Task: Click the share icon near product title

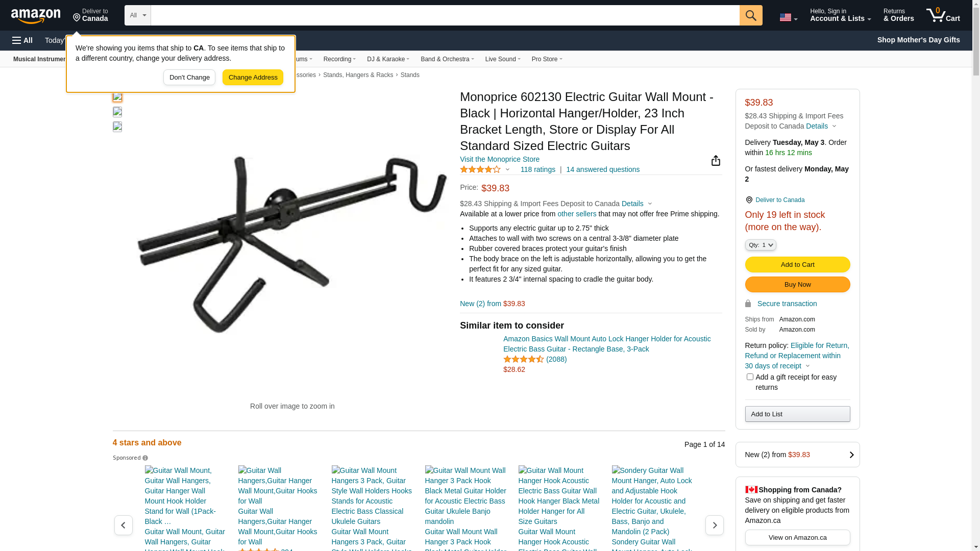Action: coord(716,161)
